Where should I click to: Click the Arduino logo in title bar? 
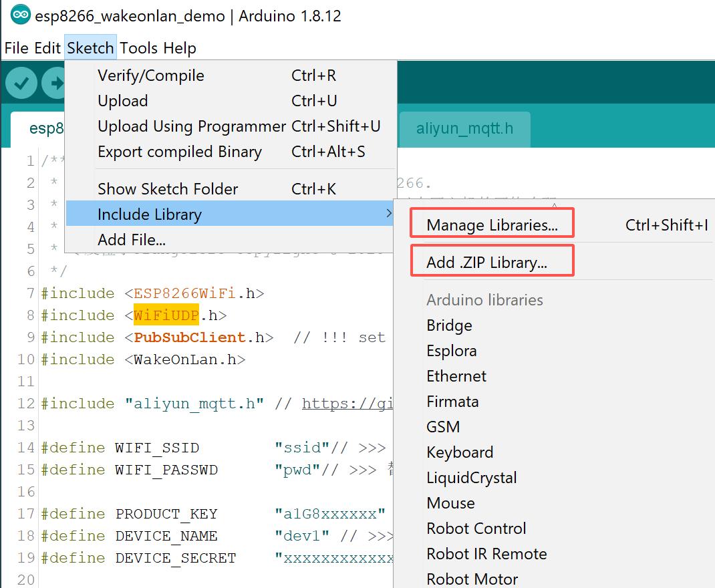tap(21, 15)
